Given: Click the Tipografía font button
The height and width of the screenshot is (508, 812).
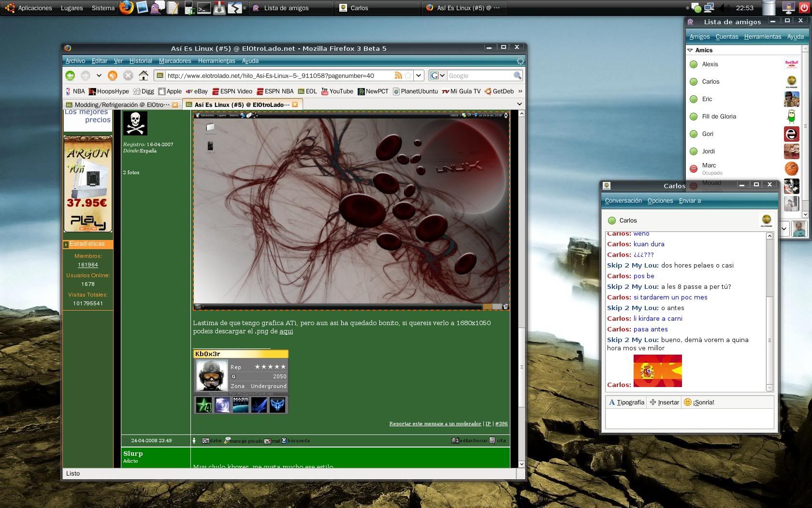Looking at the screenshot, I should [626, 403].
